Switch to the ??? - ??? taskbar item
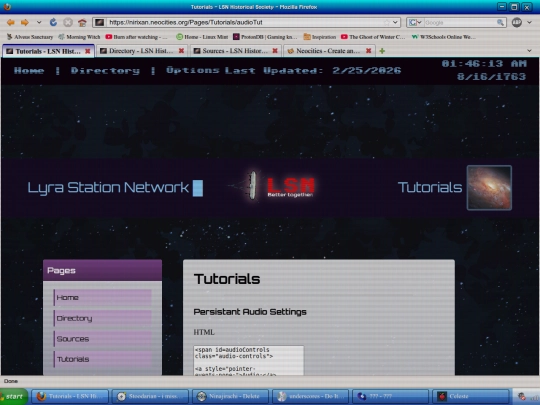This screenshot has width=540, height=405. tap(391, 396)
